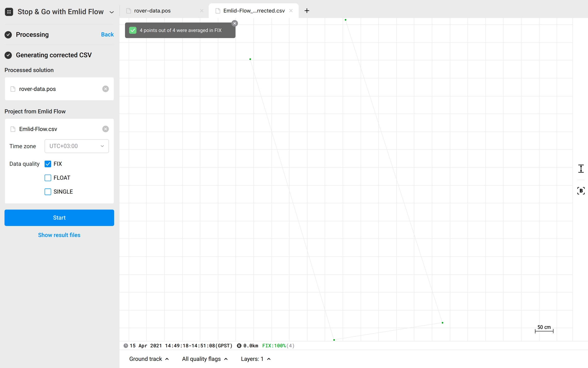
Task: Open Show result files
Action: [x=59, y=235]
